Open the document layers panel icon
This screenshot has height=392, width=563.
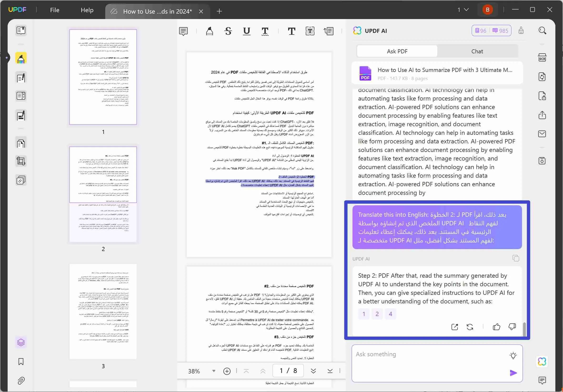pos(21,342)
